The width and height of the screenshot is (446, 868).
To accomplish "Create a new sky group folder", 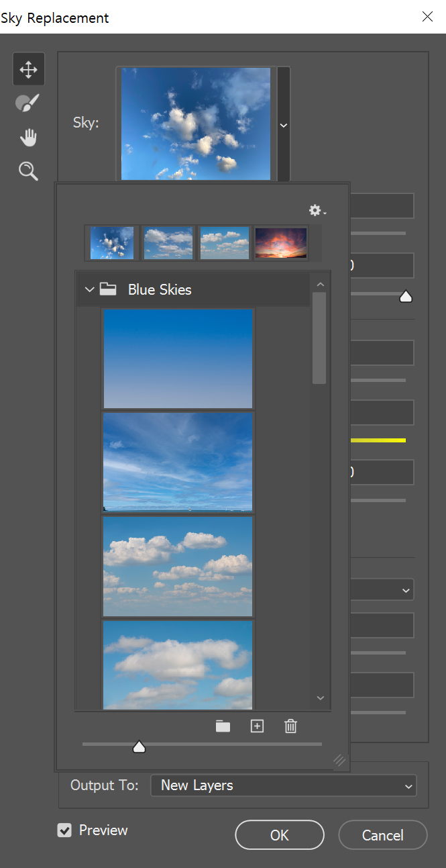I will pyautogui.click(x=223, y=726).
